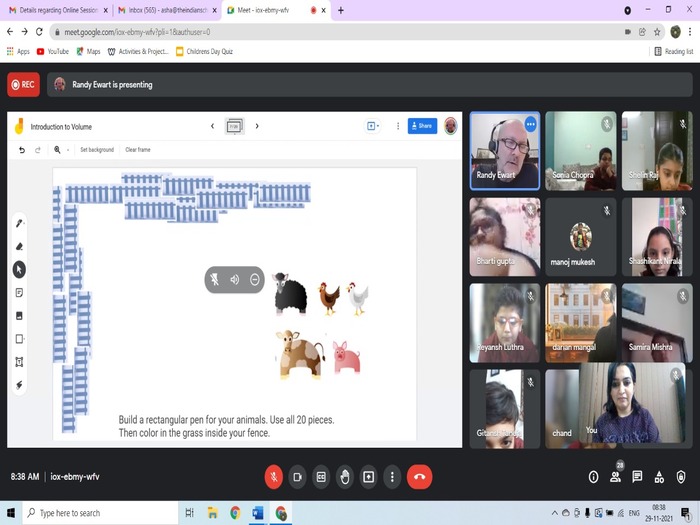700x525 pixels.
Task: Select Reyansh Luthra's video tile
Action: (504, 323)
